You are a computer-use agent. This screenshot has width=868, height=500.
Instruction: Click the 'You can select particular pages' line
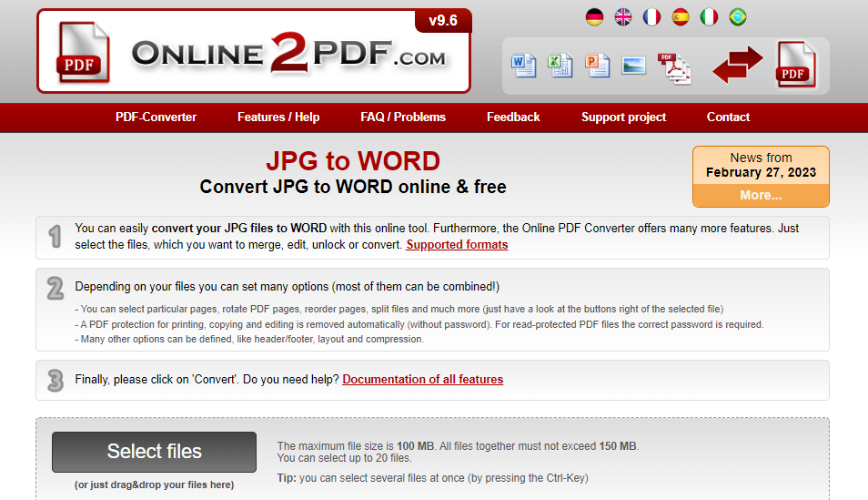[399, 309]
